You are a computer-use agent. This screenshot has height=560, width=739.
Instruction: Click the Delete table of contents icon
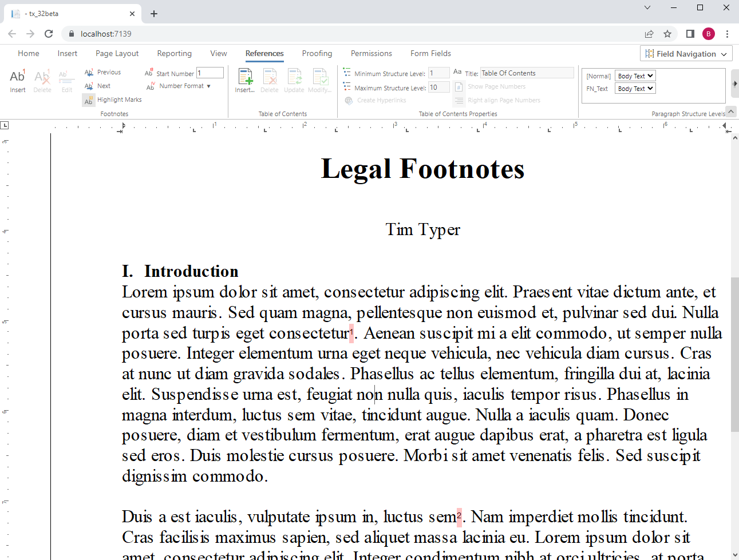270,81
